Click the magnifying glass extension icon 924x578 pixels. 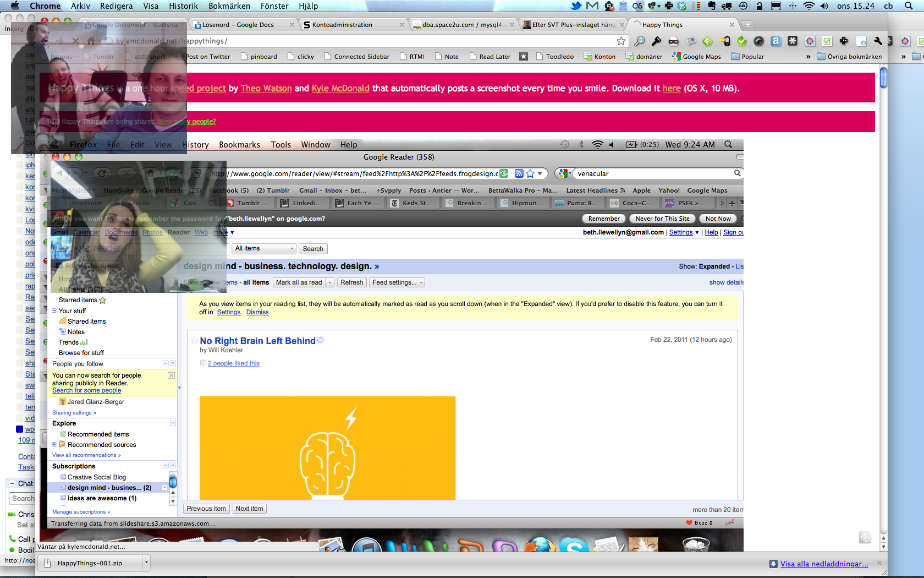click(x=639, y=41)
